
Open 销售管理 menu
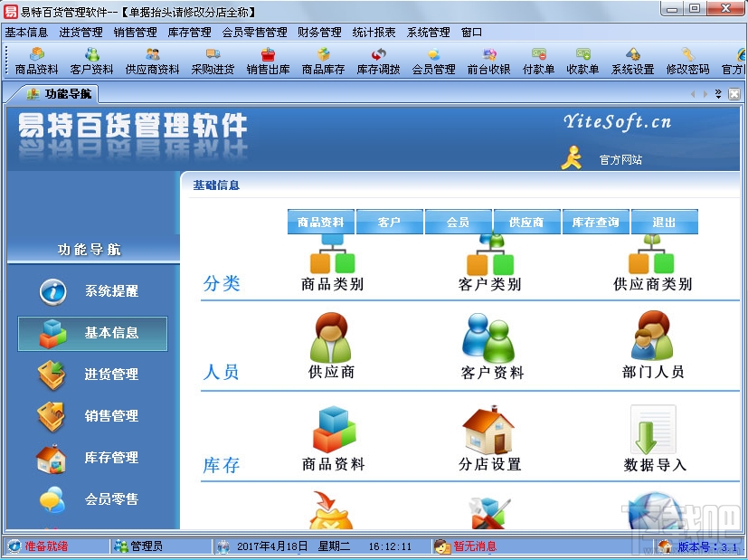[135, 33]
